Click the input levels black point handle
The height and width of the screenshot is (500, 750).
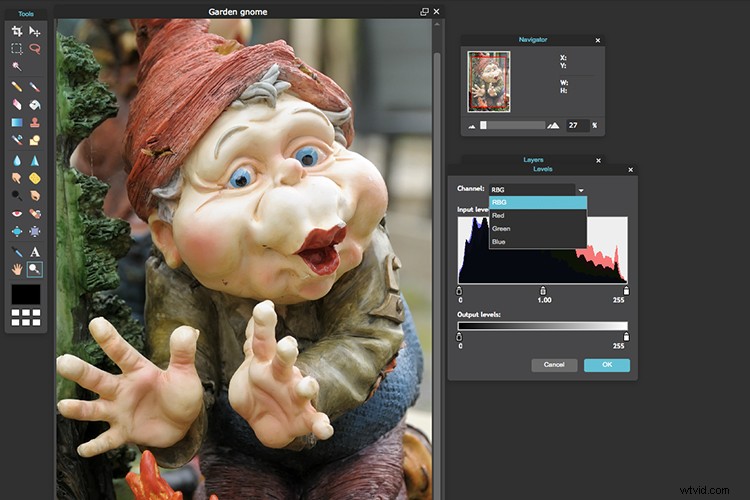459,291
